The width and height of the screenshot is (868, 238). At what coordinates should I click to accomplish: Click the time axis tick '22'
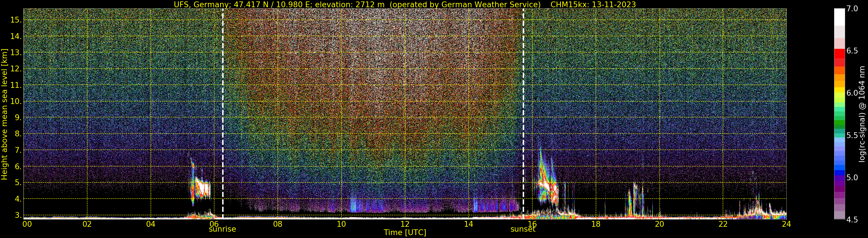tap(723, 224)
